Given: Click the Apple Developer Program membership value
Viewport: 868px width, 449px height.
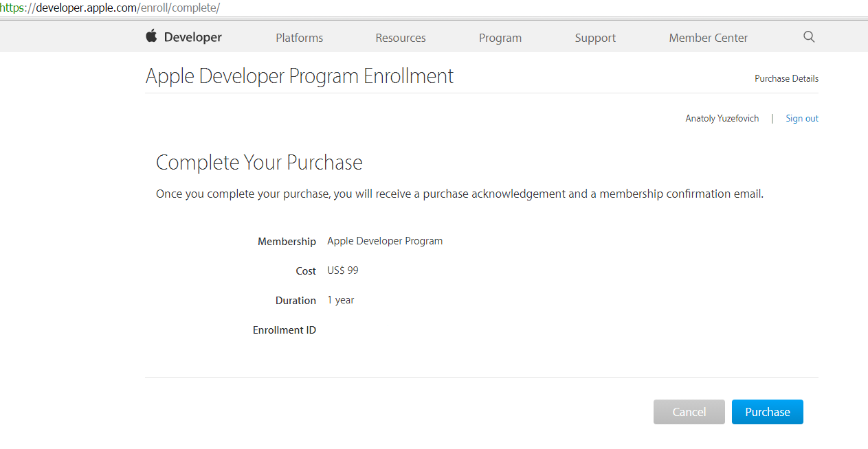Looking at the screenshot, I should 385,241.
